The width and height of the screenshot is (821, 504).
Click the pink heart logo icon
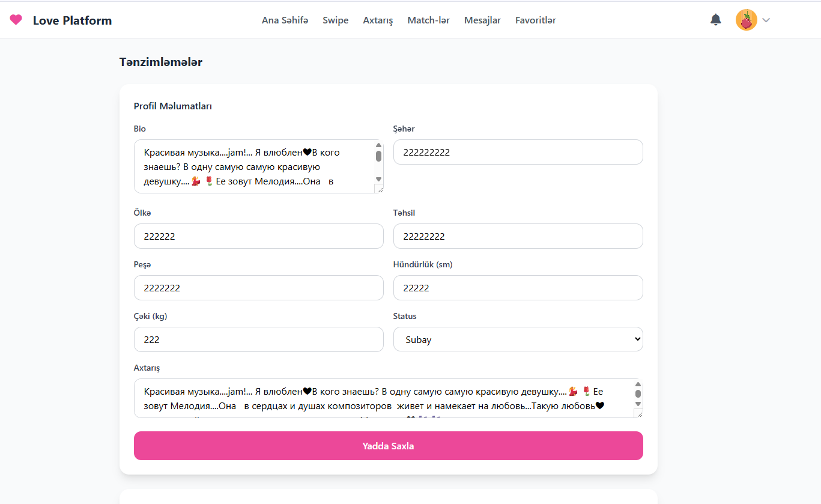[16, 20]
